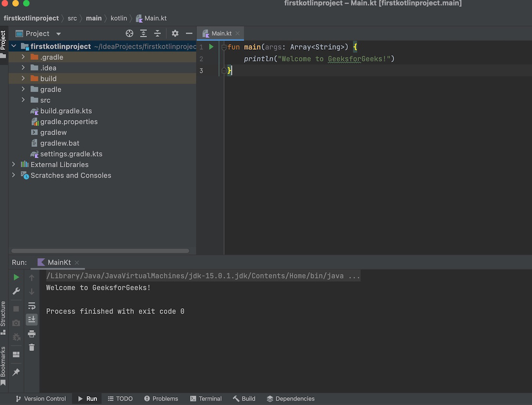The image size is (532, 405).
Task: Click the Up the Stack Trace arrow
Action: pos(31,277)
